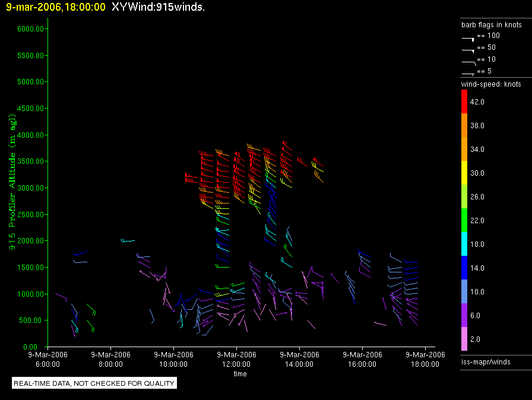Click the '== 10' barb legend value
Viewport: 532px width, 400px height.
click(x=486, y=59)
